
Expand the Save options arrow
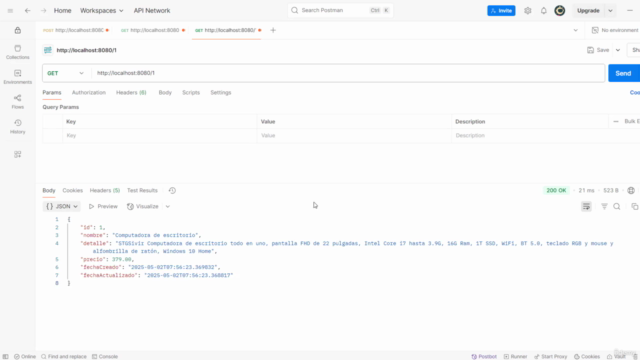point(618,50)
